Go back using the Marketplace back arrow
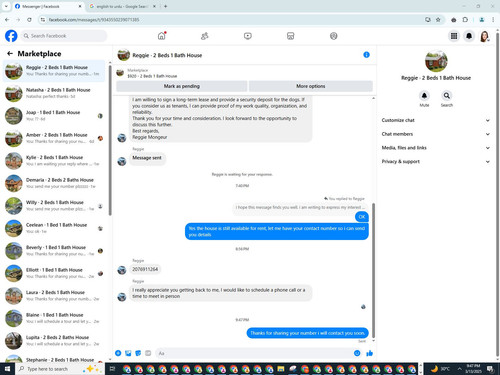Screen dimensions: 500x375 coord(10,53)
